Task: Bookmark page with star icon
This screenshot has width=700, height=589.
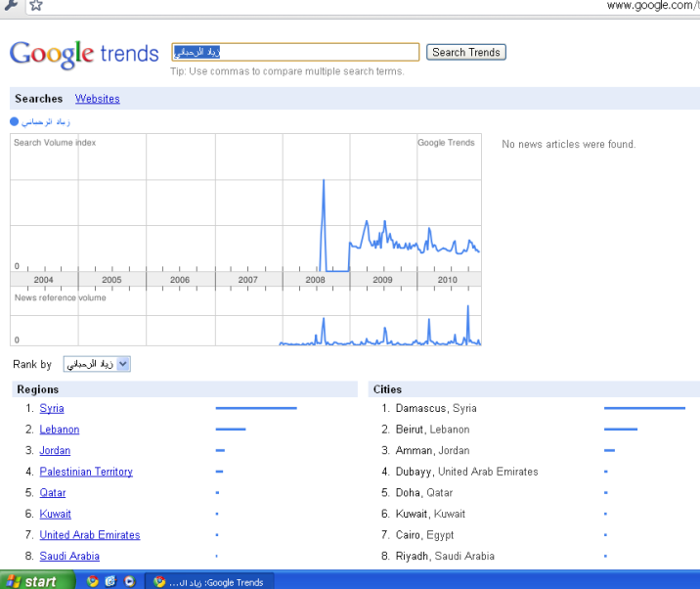Action: (x=35, y=5)
